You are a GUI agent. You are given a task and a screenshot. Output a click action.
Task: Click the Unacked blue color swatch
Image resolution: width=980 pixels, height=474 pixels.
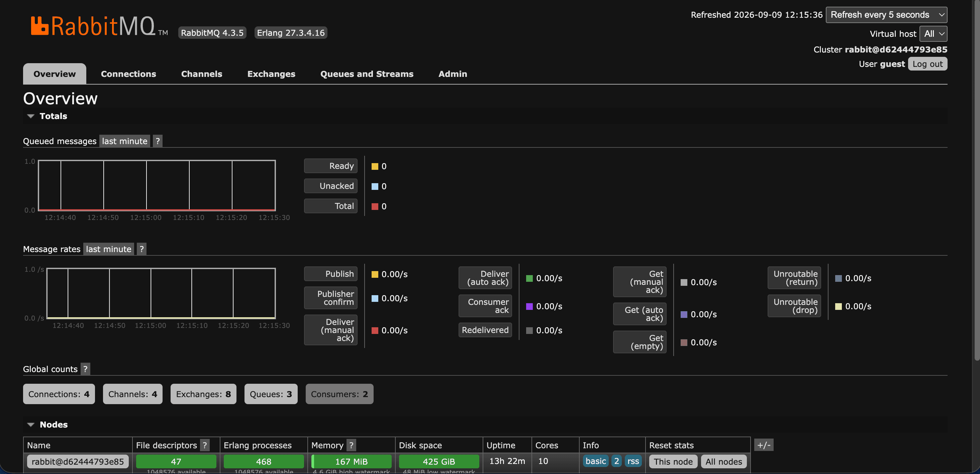[x=375, y=187]
